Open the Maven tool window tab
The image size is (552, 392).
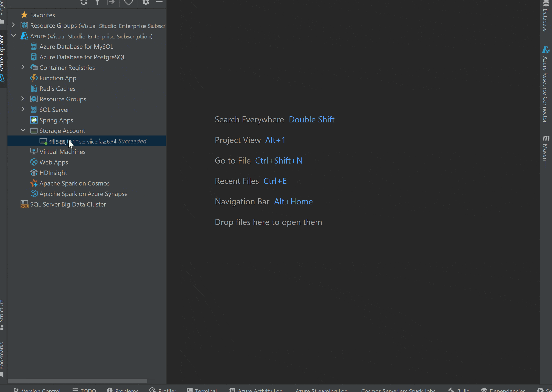coord(545,148)
